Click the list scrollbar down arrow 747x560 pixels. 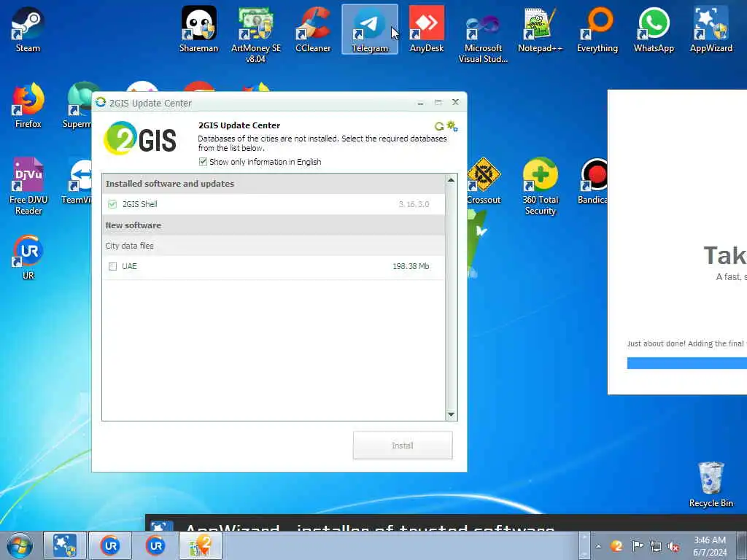click(451, 415)
